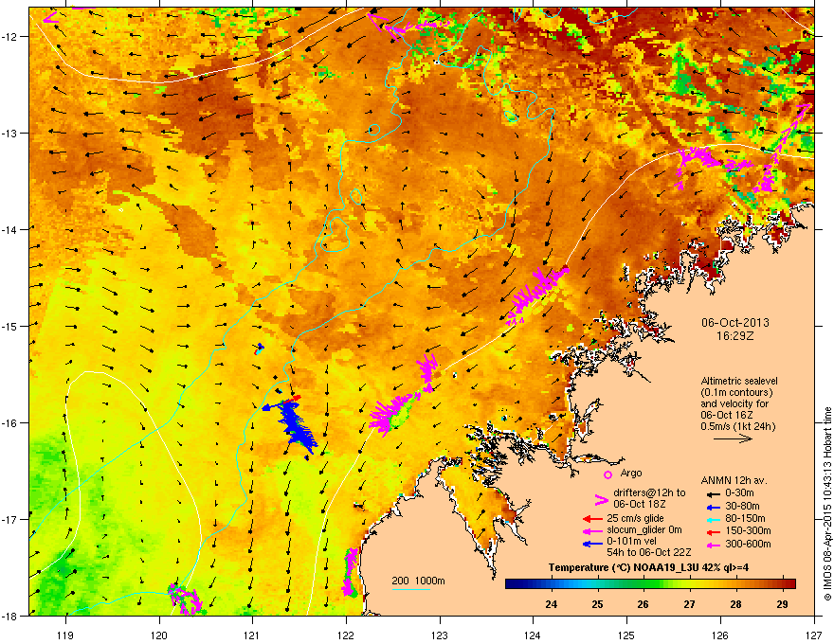
Task: Click the longitude axis label 126
Action: coord(720,635)
